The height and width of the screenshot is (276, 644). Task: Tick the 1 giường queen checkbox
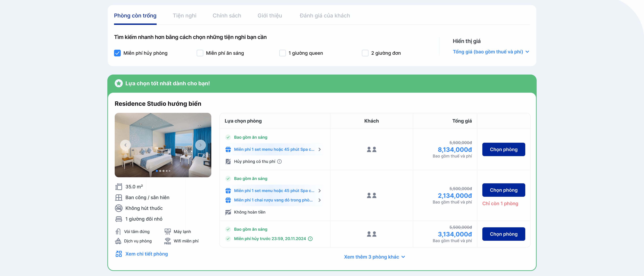[x=282, y=53]
